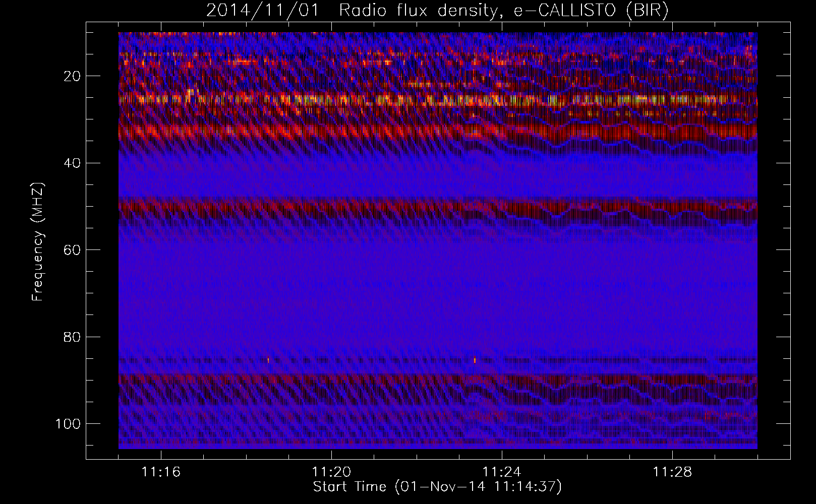816x504 pixels.
Task: Click the frequency tick label '60'
Action: (73, 250)
